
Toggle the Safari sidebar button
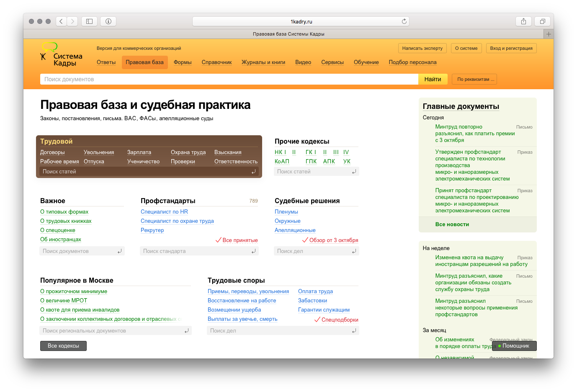click(x=89, y=21)
